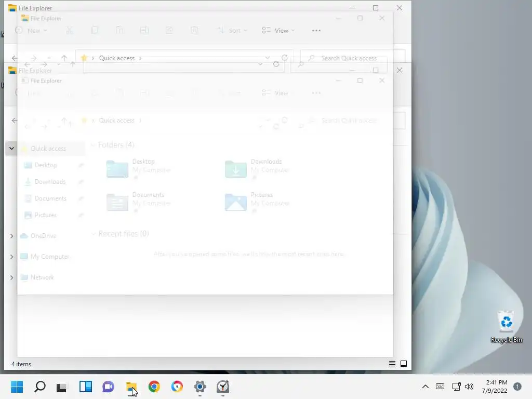Open taskbar Search
532x399 pixels.
coord(40,387)
